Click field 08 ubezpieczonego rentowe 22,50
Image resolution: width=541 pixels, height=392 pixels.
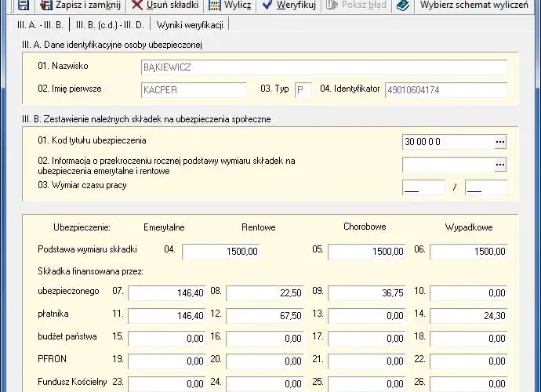click(265, 293)
